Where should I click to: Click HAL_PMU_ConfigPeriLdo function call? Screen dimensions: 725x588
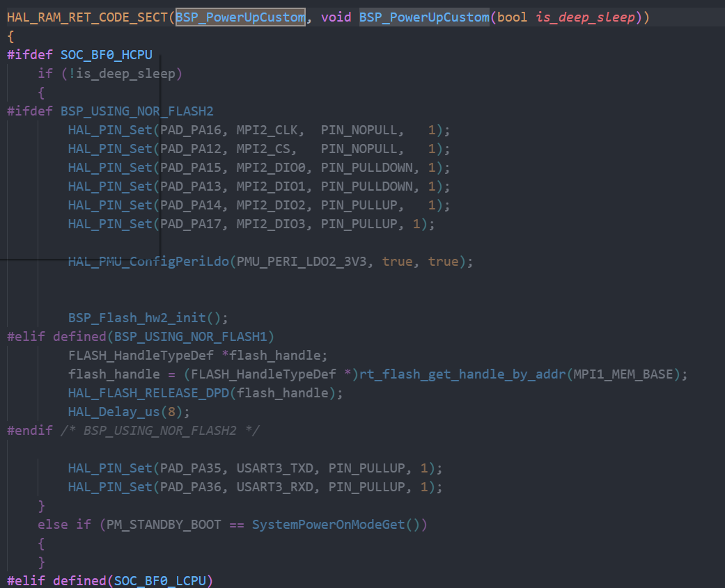pyautogui.click(x=148, y=262)
